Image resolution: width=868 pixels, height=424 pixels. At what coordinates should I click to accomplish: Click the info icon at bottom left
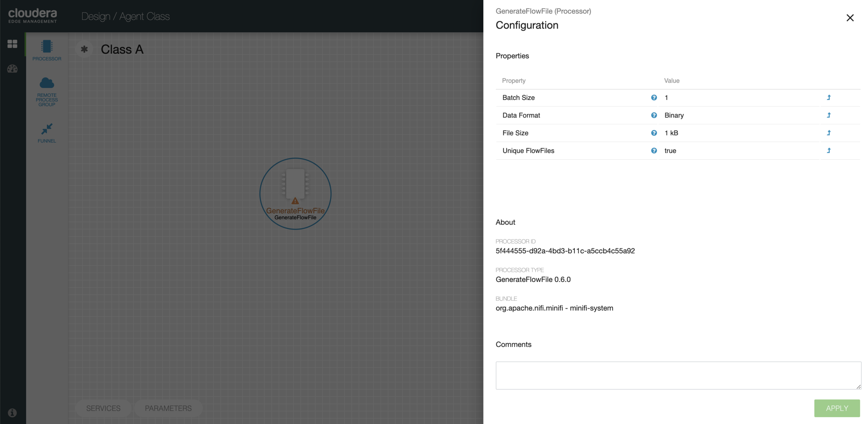click(x=12, y=413)
